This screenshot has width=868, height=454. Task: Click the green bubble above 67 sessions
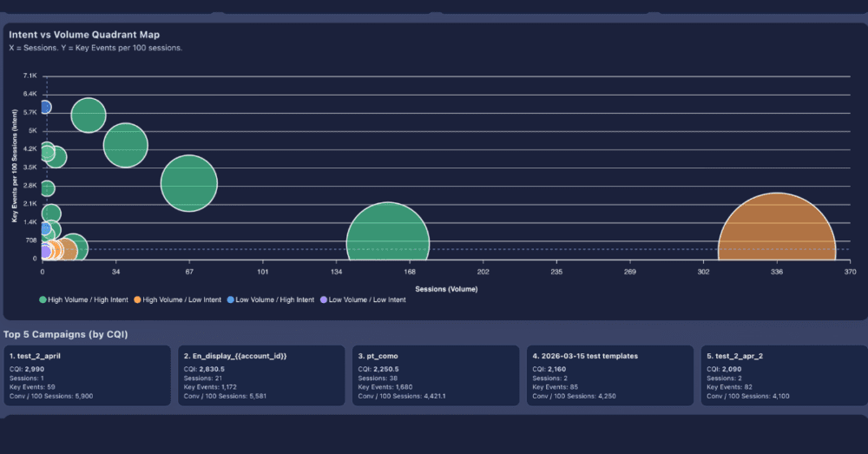click(188, 183)
